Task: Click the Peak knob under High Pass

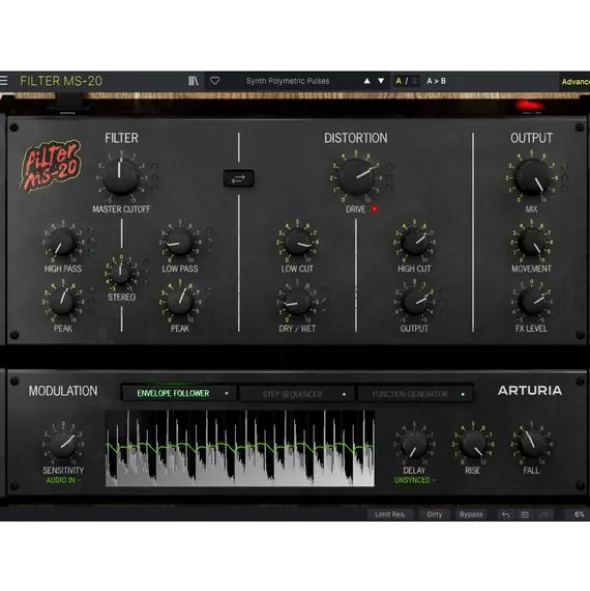Action: tap(62, 302)
